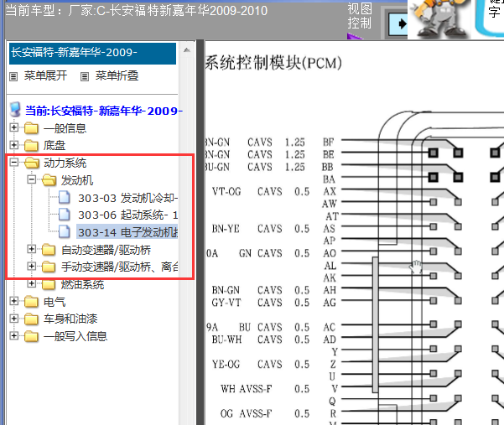Expand the 车身和油漆 folder node
The width and height of the screenshot is (504, 425).
[x=13, y=319]
